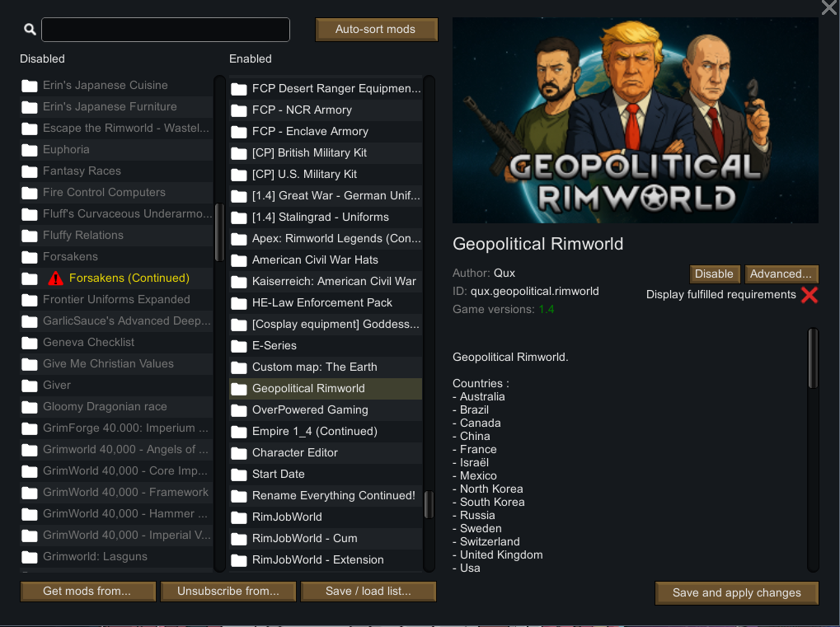Screen dimensions: 840x627
Task: Select Kaiserreich: American Civil War mod
Action: 326,282
